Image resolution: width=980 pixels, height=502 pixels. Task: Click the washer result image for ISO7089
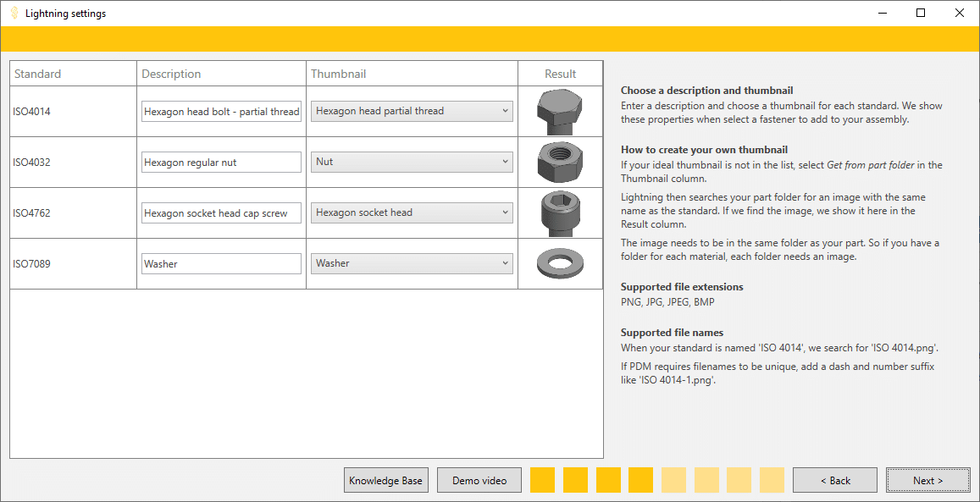[x=560, y=263]
